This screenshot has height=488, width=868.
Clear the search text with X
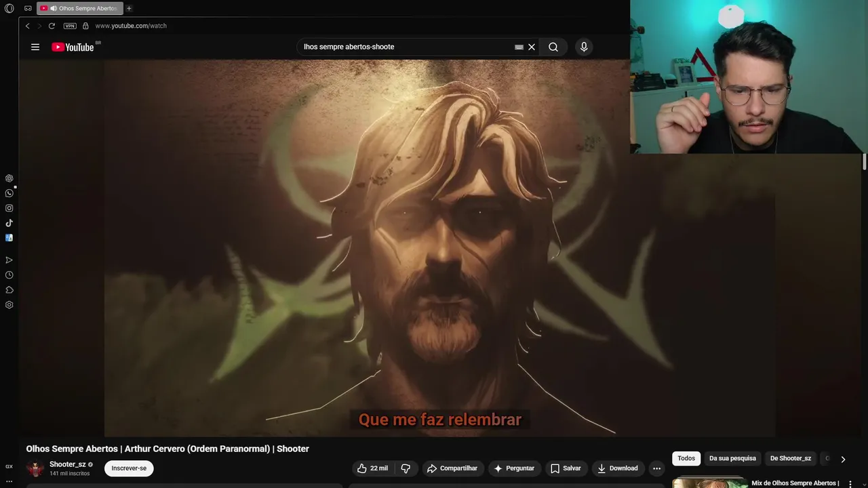click(x=532, y=47)
